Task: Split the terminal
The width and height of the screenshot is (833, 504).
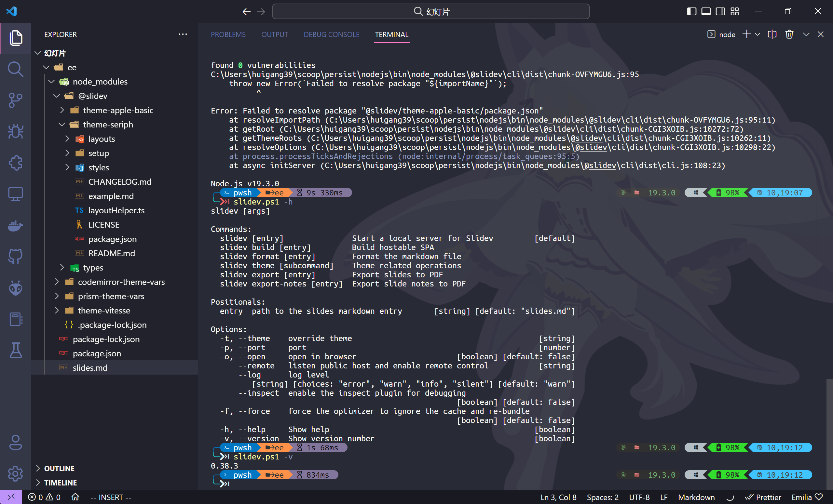Action: click(772, 34)
